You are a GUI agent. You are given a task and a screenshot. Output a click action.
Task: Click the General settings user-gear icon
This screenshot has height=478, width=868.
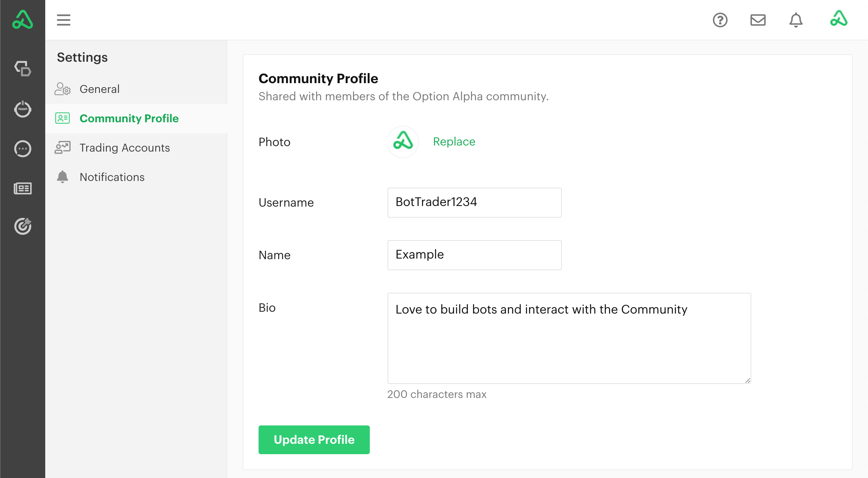click(x=62, y=89)
